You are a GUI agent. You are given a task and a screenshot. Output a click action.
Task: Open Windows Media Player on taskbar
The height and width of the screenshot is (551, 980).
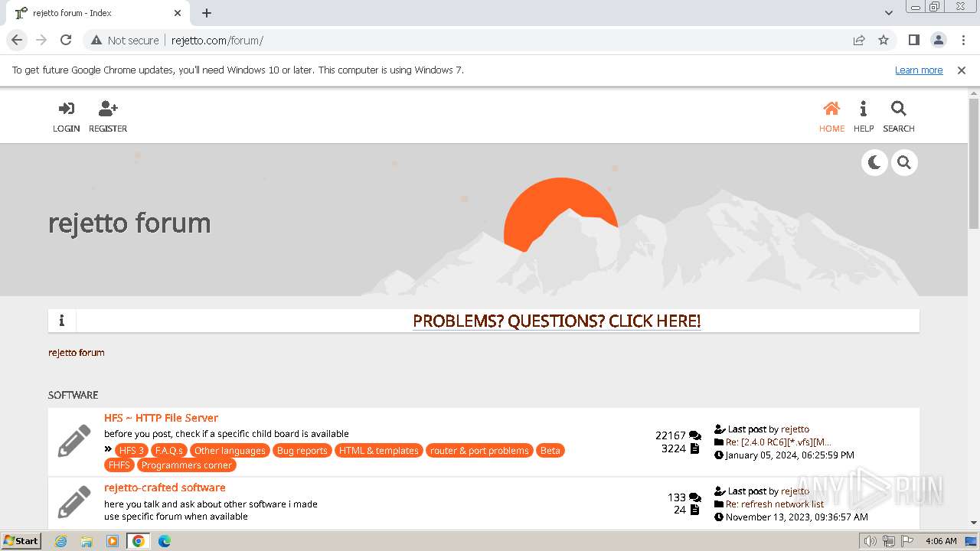coord(113,541)
